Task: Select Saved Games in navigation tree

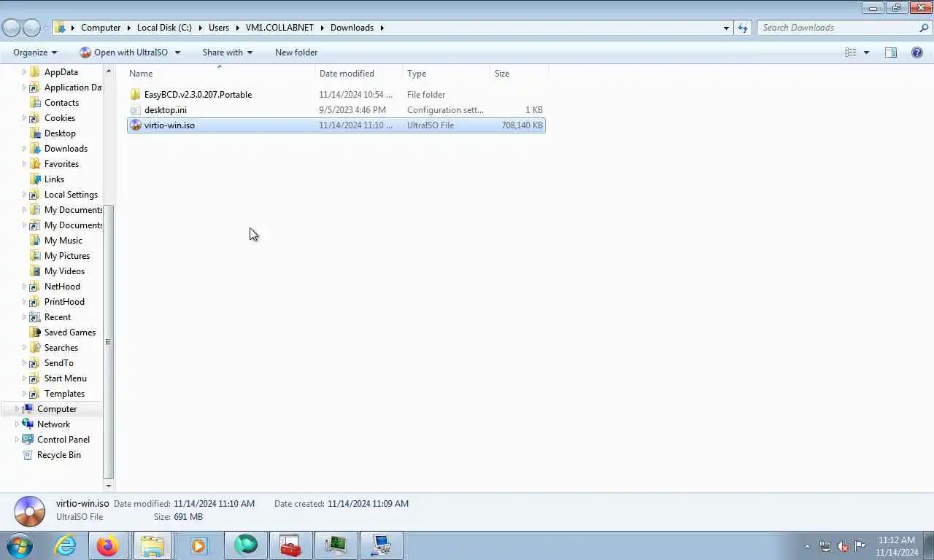Action: point(70,332)
